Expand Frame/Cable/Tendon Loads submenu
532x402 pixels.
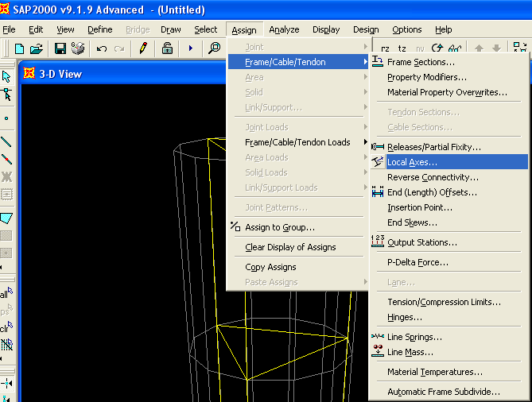tap(298, 142)
